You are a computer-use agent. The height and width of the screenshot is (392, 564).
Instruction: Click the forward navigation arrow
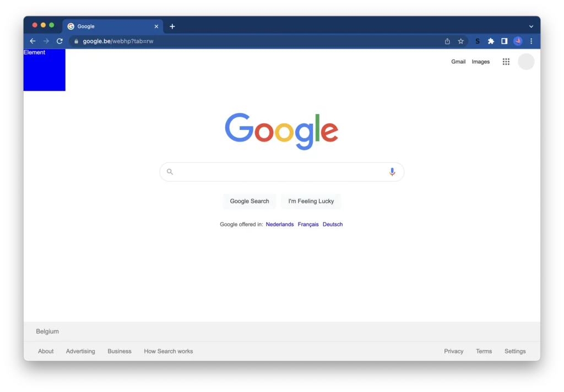point(46,41)
